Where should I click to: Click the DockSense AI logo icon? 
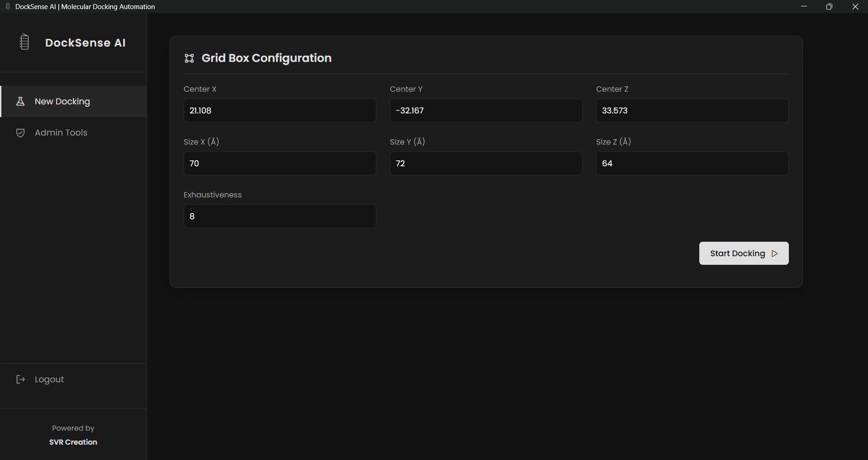(24, 42)
